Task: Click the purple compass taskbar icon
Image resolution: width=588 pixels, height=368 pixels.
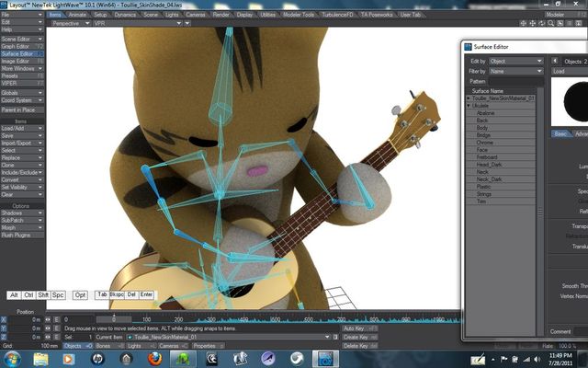Action: point(268,359)
